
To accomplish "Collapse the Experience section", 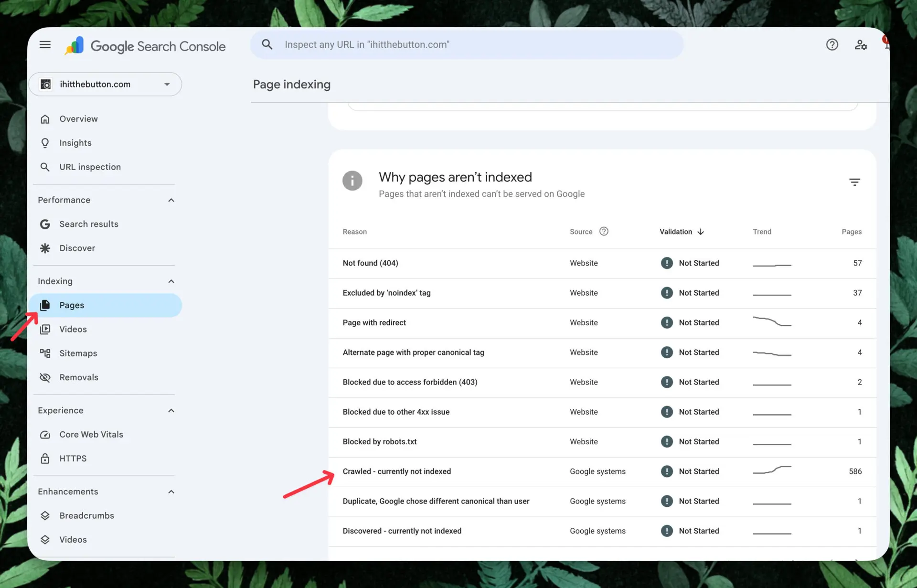I will pos(171,411).
